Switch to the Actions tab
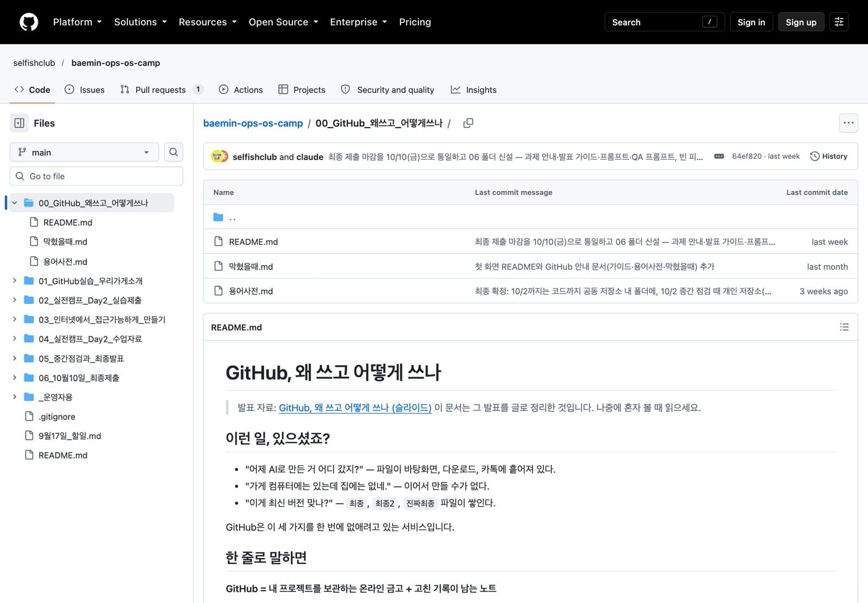The image size is (868, 603). tap(241, 90)
